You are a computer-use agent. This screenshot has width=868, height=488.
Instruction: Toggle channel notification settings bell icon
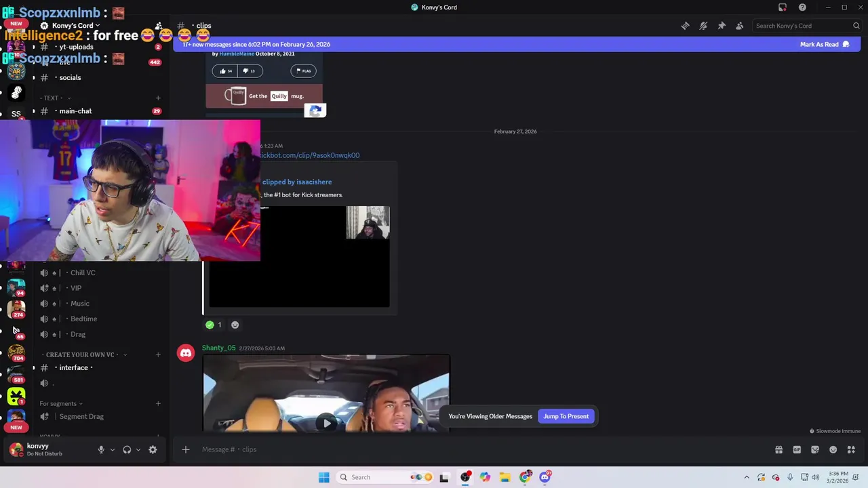point(703,26)
